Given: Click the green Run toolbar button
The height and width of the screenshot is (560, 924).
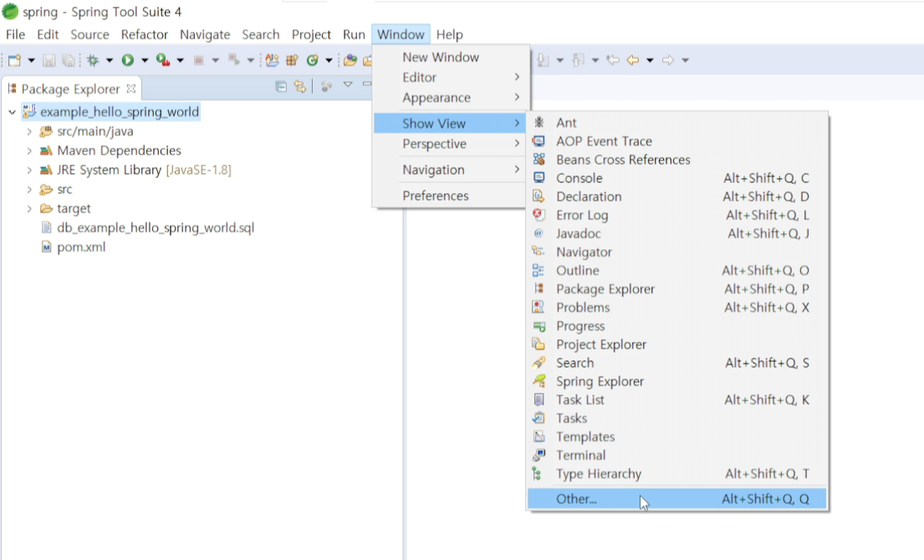Looking at the screenshot, I should 128,60.
